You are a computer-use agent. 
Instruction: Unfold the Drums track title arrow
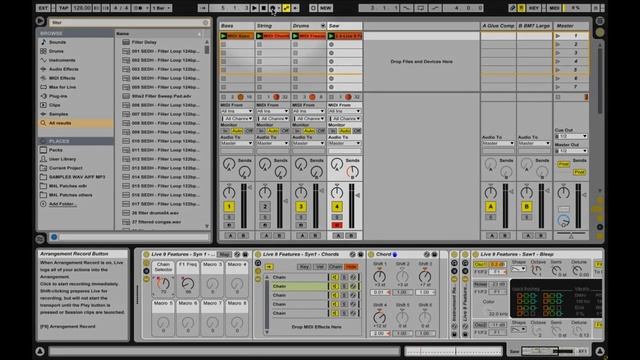322,26
